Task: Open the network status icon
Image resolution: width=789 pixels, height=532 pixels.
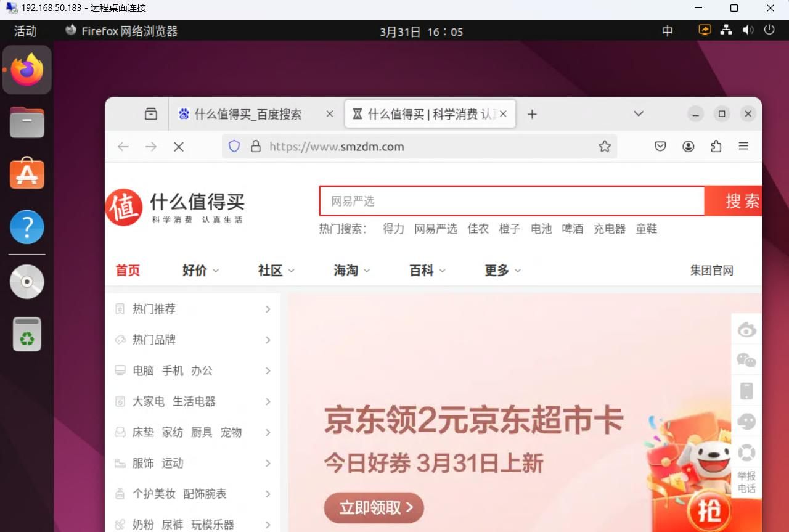Action: (x=727, y=30)
